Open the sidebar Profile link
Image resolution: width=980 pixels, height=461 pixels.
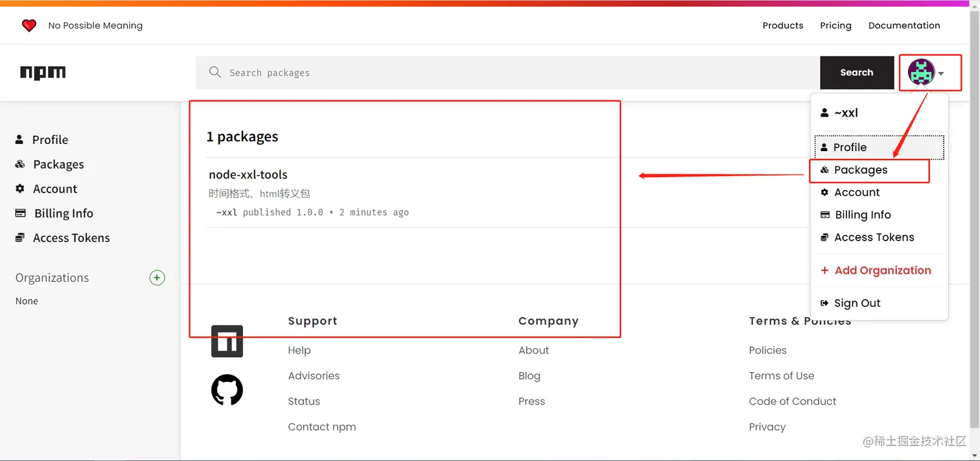50,139
